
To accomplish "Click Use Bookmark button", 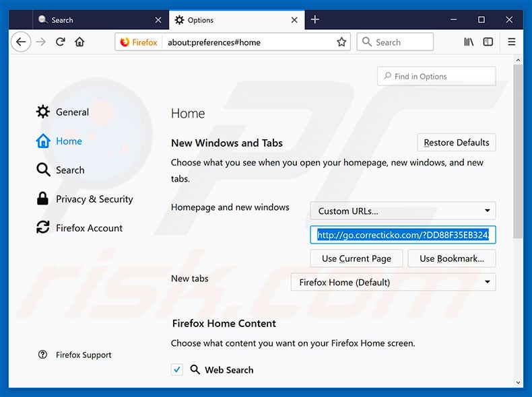I will click(x=452, y=258).
